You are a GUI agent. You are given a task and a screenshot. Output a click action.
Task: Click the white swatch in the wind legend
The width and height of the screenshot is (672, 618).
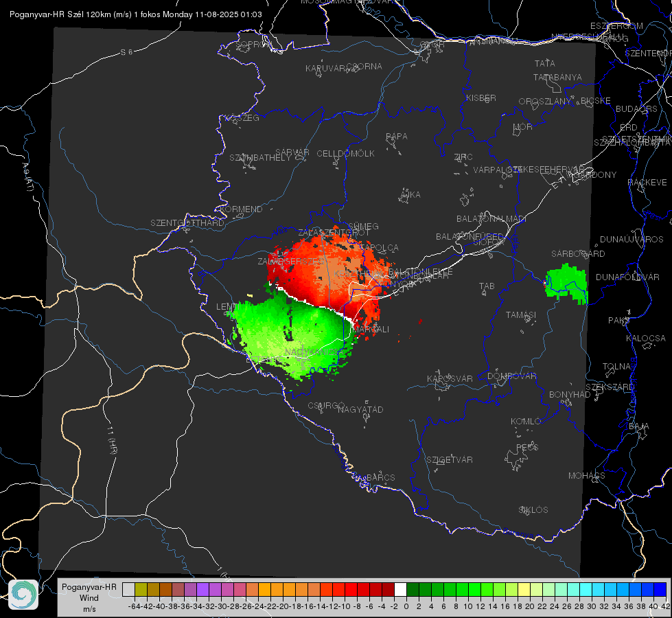click(400, 589)
